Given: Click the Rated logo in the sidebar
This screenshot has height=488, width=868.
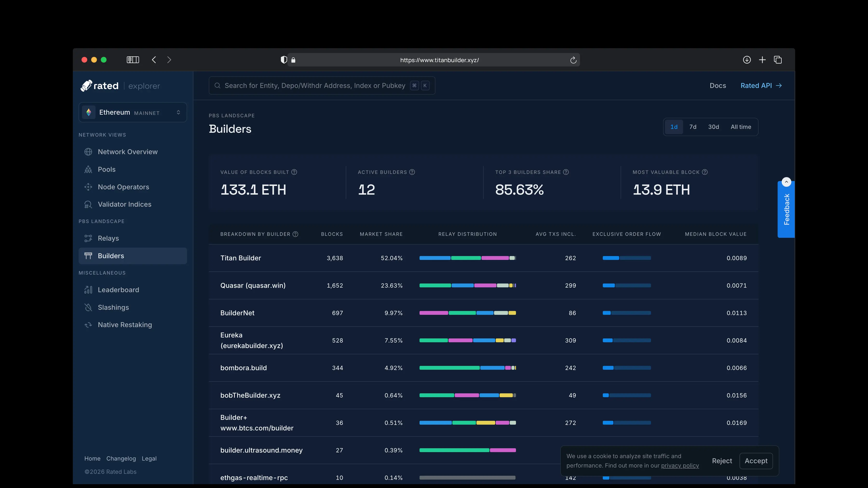Looking at the screenshot, I should tap(99, 86).
